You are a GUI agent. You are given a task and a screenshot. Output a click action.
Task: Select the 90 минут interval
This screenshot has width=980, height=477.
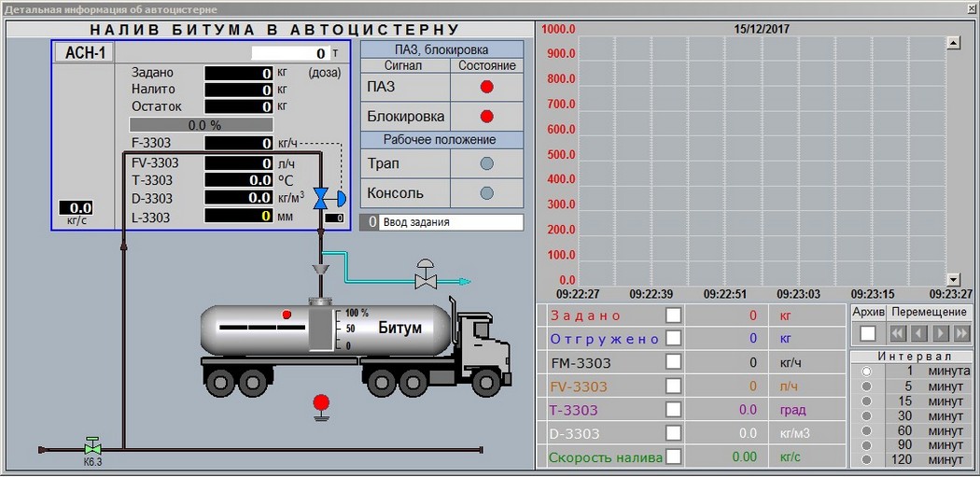(x=866, y=445)
